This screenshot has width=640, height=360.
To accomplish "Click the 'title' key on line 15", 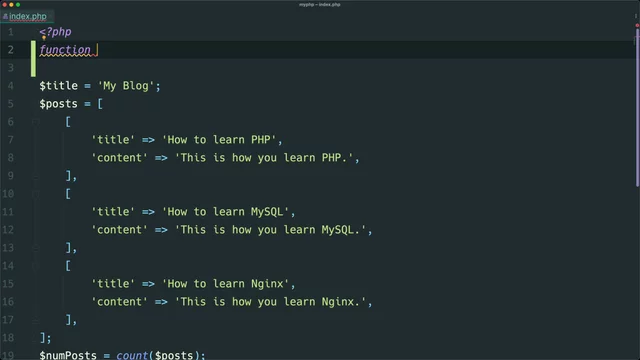I will [x=113, y=284].
